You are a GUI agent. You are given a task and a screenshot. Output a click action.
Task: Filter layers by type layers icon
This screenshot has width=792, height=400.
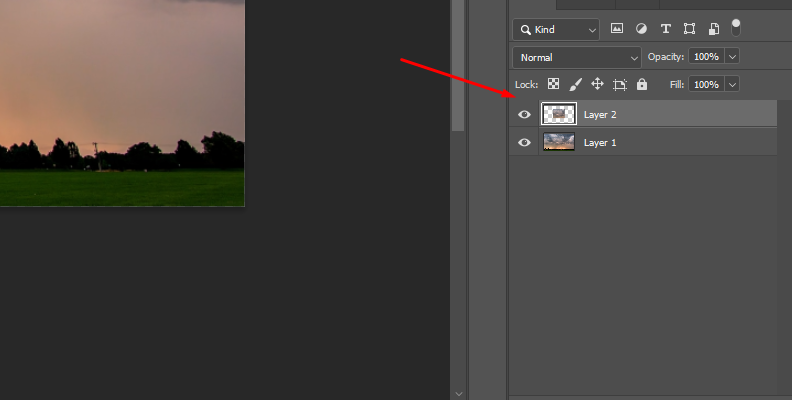point(665,29)
